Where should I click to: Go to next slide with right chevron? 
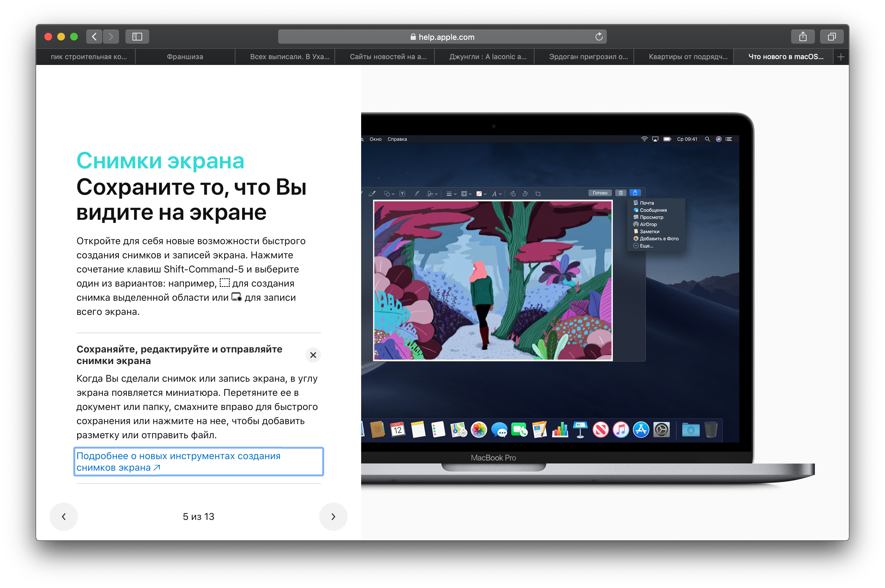pos(333,516)
